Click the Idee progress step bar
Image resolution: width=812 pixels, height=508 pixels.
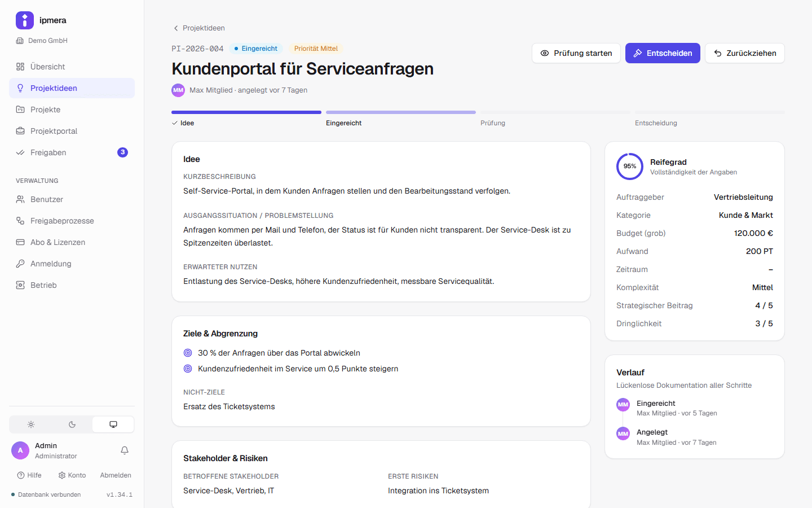pyautogui.click(x=246, y=112)
